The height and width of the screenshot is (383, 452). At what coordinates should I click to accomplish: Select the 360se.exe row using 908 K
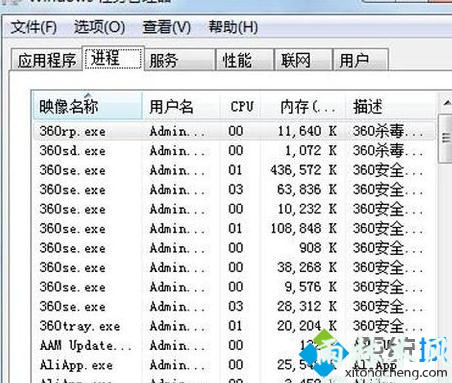coord(234,248)
